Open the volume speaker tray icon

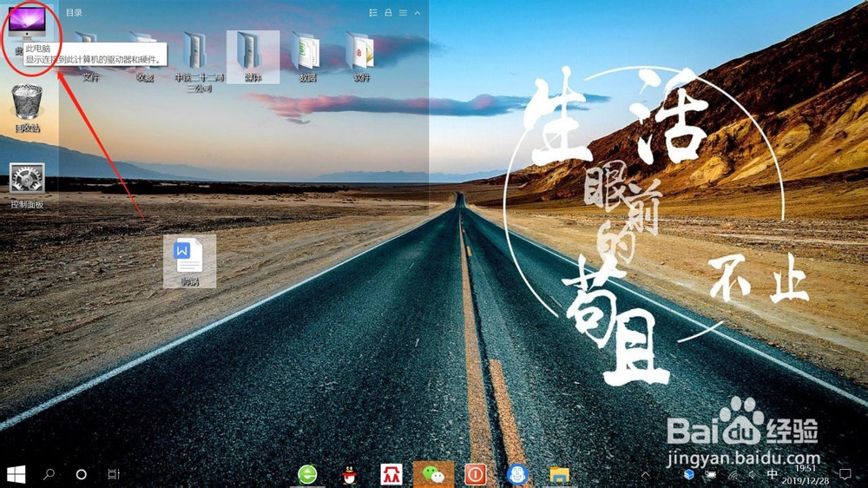753,475
